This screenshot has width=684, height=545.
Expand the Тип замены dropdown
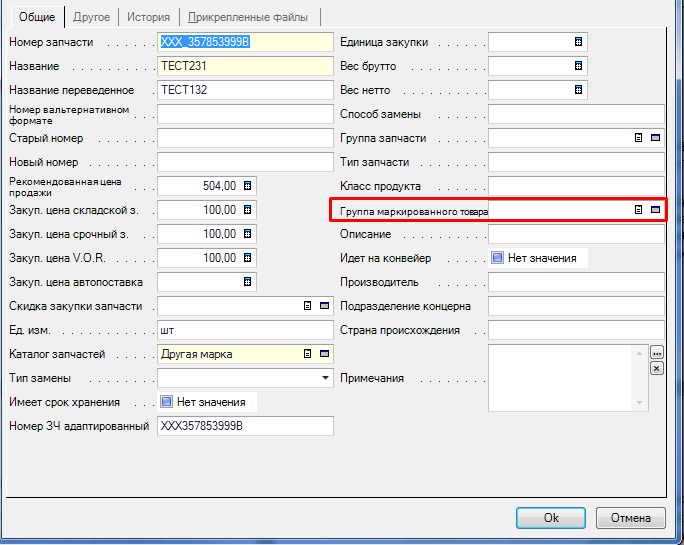[325, 378]
